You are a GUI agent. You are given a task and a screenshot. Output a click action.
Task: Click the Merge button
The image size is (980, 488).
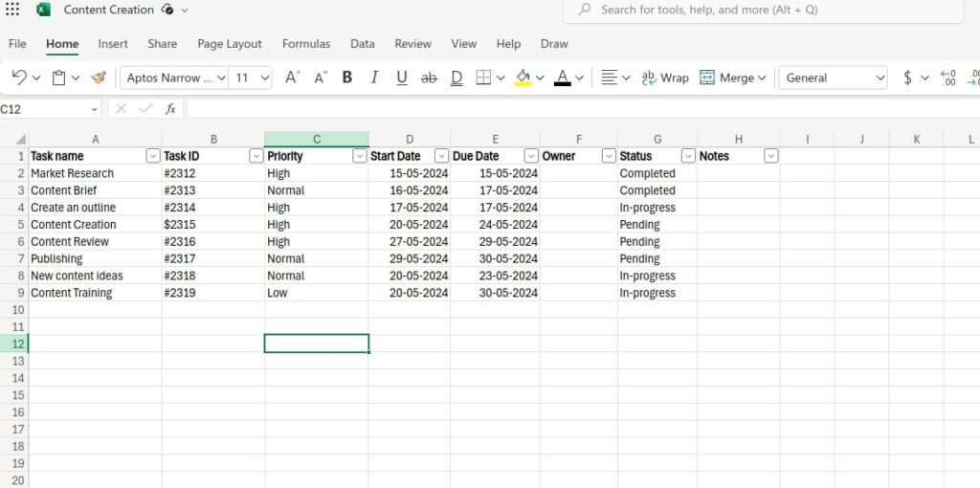click(732, 78)
